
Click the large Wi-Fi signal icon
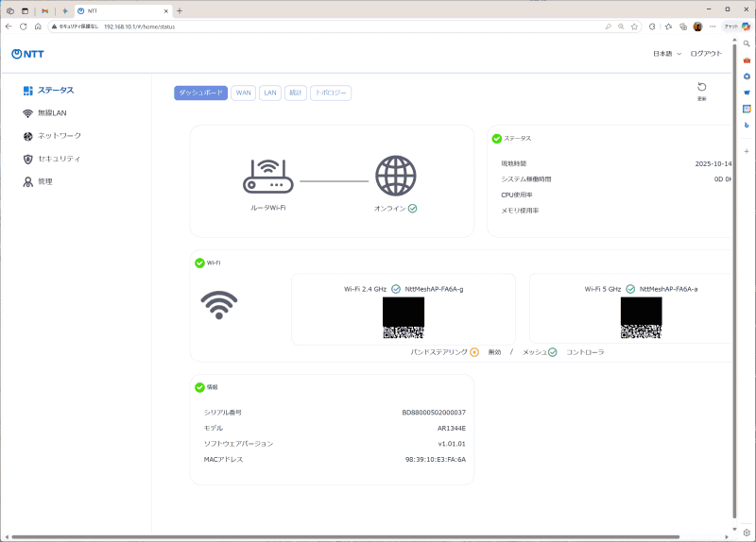pos(219,304)
